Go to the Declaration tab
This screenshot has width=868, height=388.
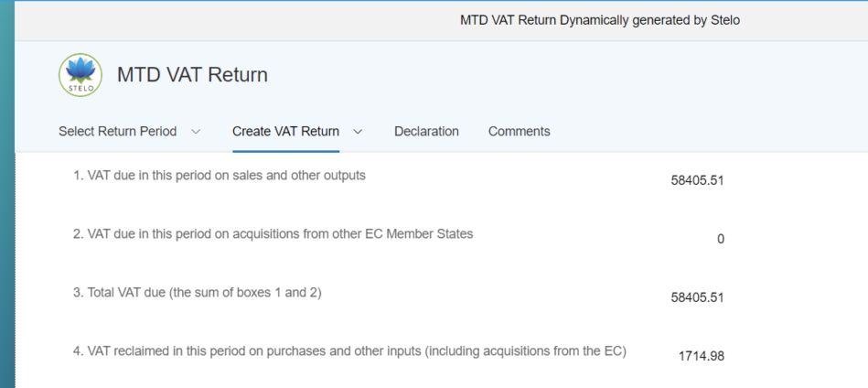[x=426, y=132]
